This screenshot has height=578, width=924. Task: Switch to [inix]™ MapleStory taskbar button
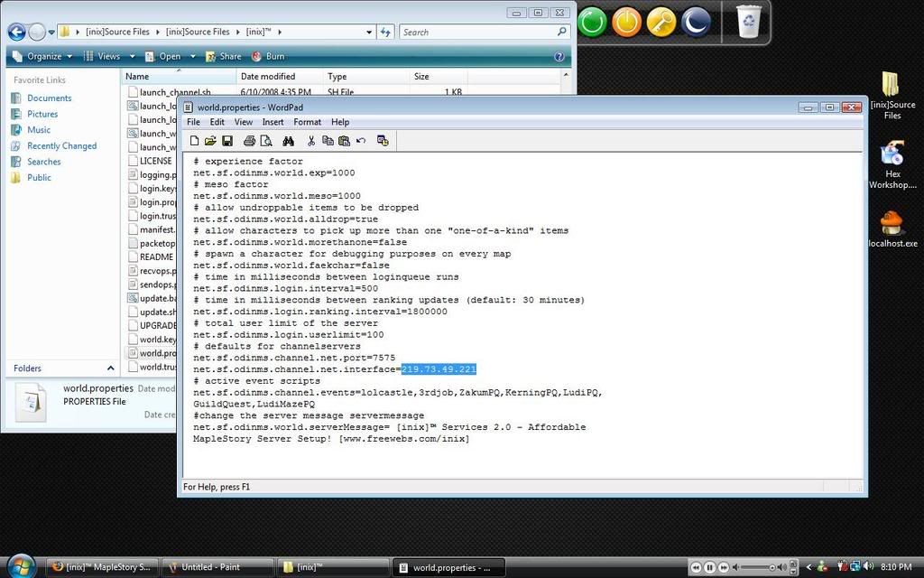[102, 567]
